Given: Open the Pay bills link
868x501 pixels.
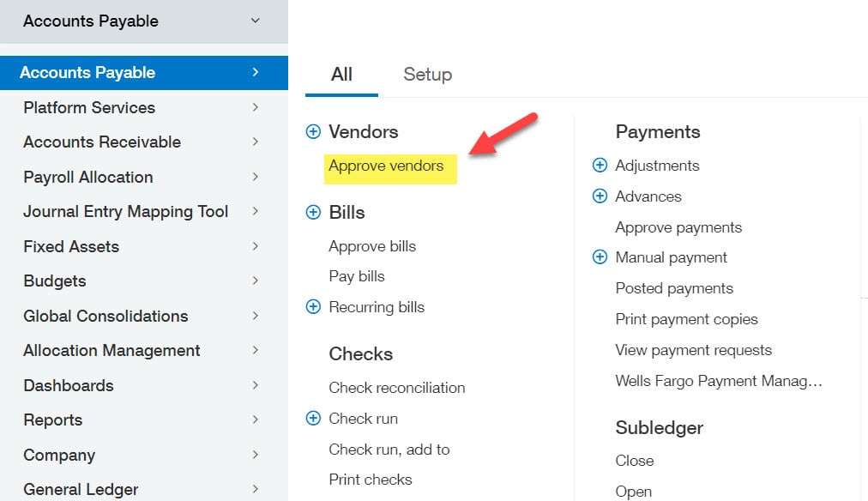Looking at the screenshot, I should tap(357, 276).
